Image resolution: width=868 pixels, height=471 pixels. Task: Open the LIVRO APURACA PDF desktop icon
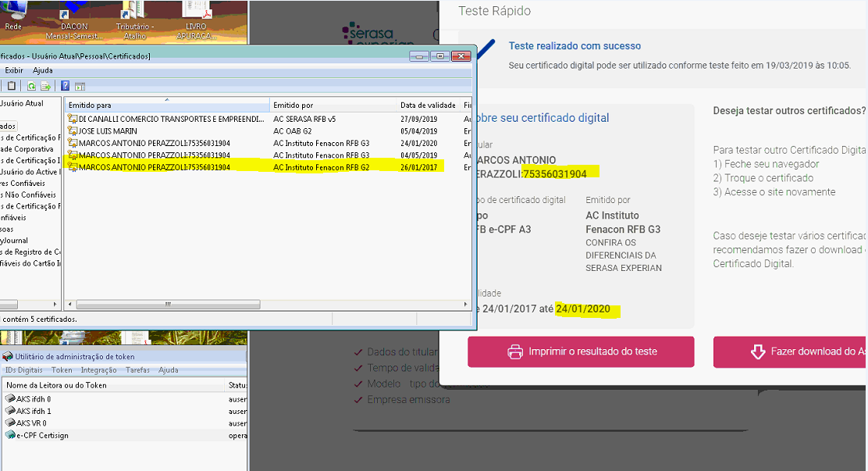tap(197, 17)
